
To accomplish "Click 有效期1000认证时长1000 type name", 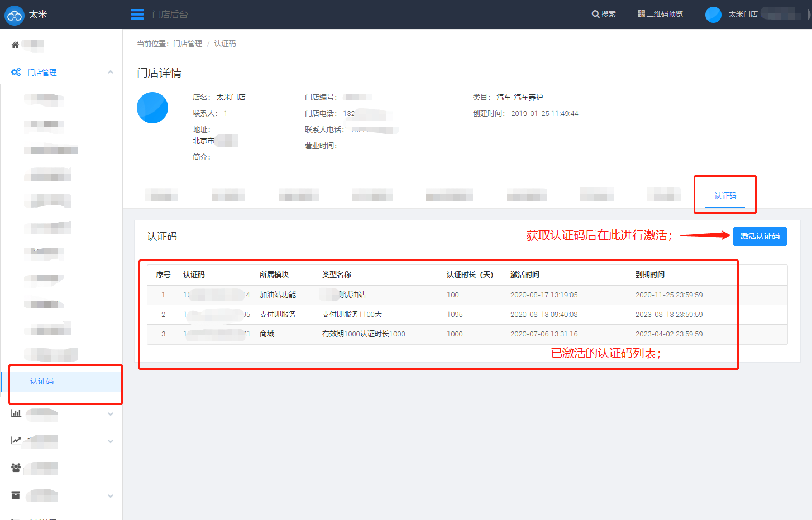I will (x=364, y=334).
